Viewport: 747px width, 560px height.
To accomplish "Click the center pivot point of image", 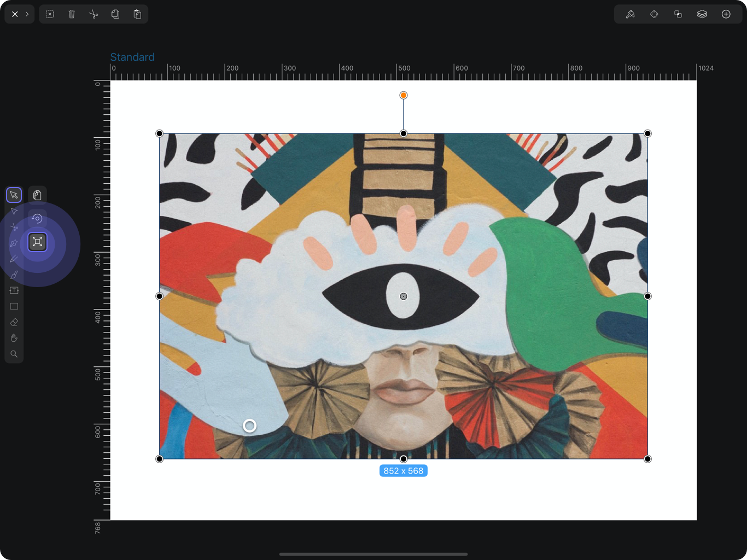I will (404, 296).
